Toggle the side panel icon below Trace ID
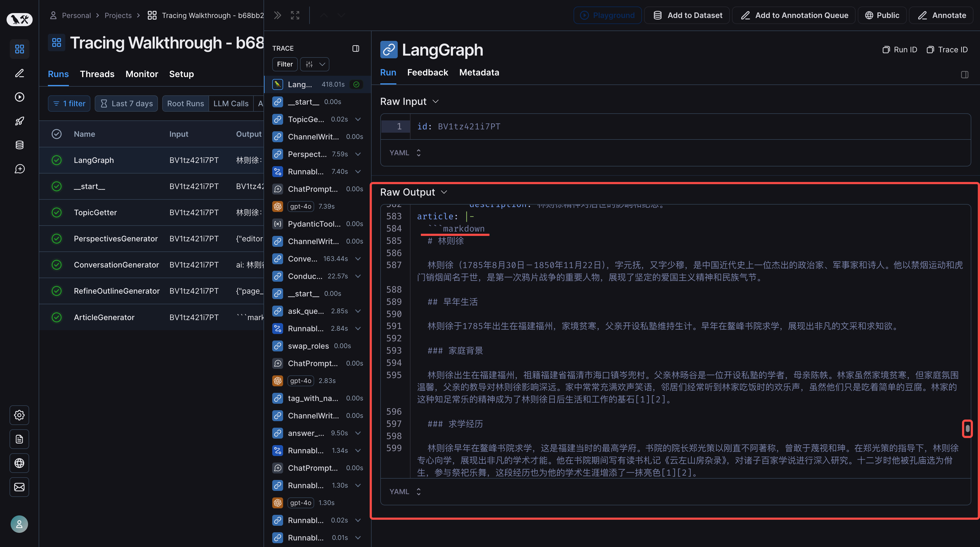The width and height of the screenshot is (980, 547). click(964, 75)
